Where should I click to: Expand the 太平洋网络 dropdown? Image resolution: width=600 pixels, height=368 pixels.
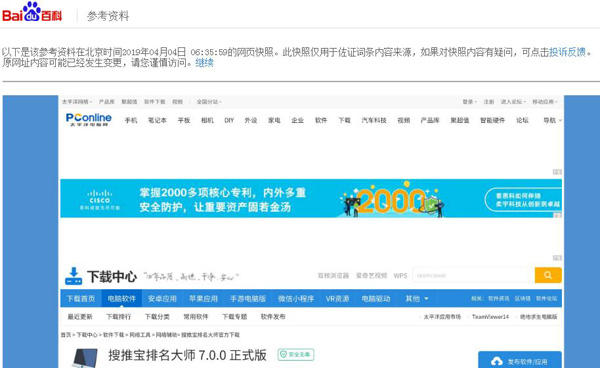tap(77, 102)
